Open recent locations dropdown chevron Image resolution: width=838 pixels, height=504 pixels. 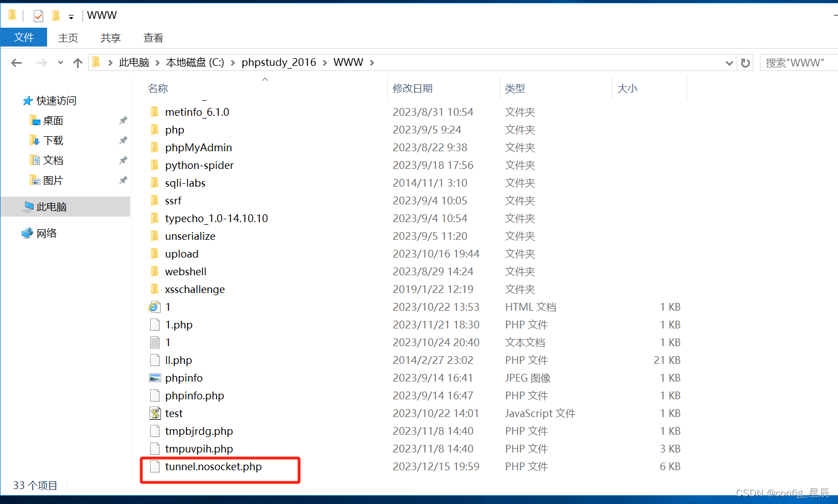click(x=60, y=63)
